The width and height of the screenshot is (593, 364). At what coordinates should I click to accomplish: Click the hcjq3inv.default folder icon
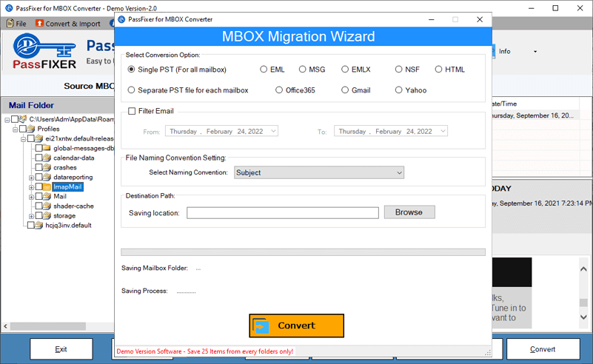point(39,225)
